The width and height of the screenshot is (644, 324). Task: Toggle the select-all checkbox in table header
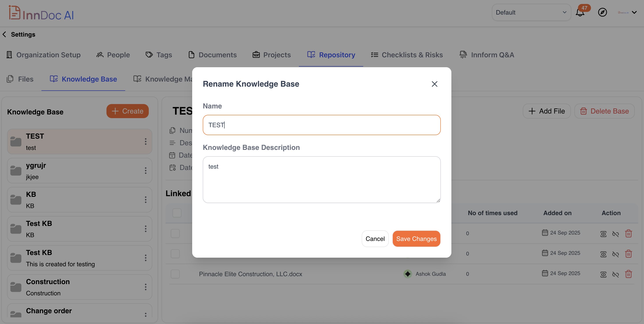tap(177, 213)
